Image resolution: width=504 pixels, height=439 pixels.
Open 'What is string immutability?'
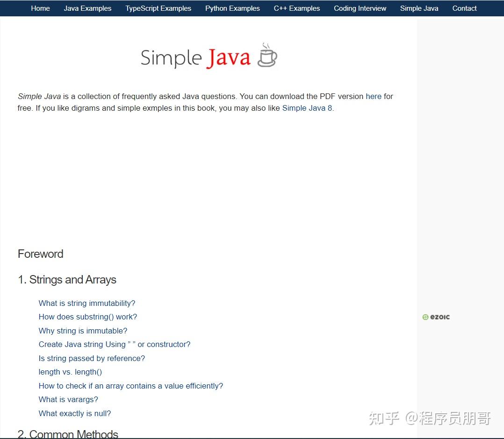(x=87, y=303)
